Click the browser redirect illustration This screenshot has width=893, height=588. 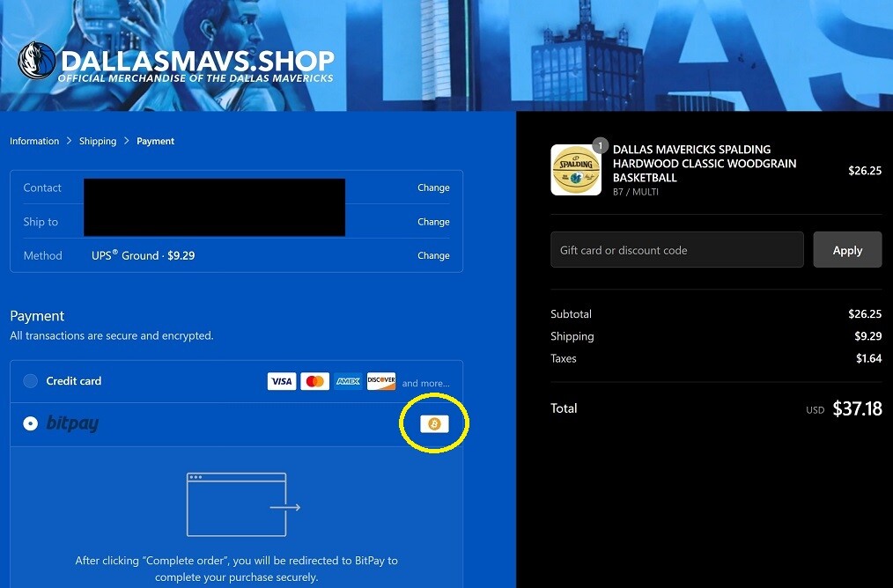[243, 504]
